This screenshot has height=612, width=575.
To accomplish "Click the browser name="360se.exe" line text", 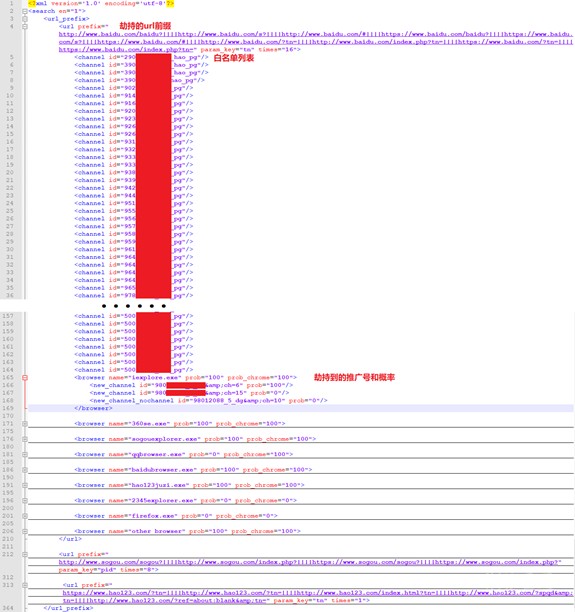I will click(180, 423).
